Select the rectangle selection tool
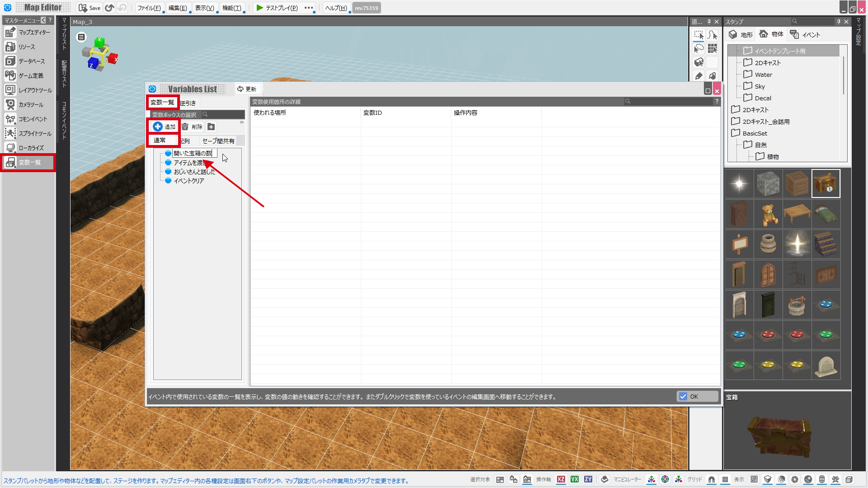The image size is (868, 488). click(x=699, y=35)
